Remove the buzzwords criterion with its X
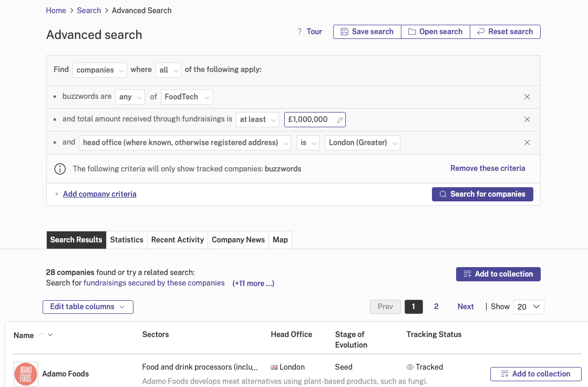The image size is (588, 387). pyautogui.click(x=527, y=97)
